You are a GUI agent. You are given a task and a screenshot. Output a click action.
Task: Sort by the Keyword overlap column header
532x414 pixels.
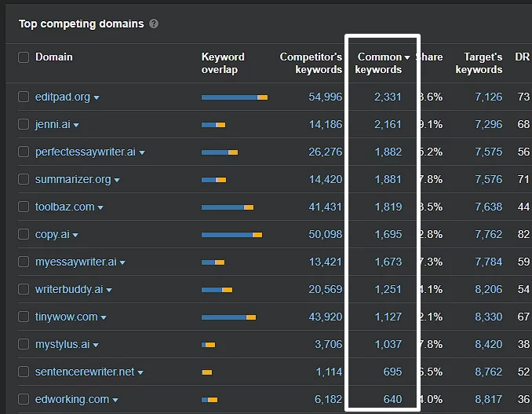223,63
